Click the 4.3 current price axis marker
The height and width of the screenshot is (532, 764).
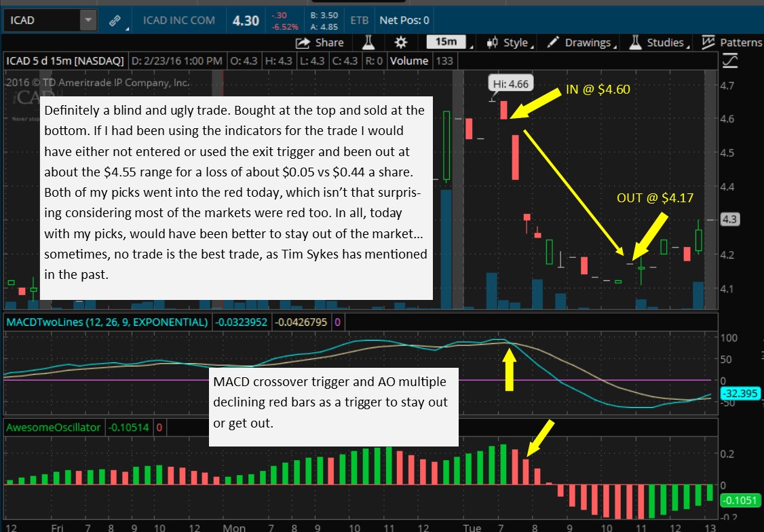[729, 219]
